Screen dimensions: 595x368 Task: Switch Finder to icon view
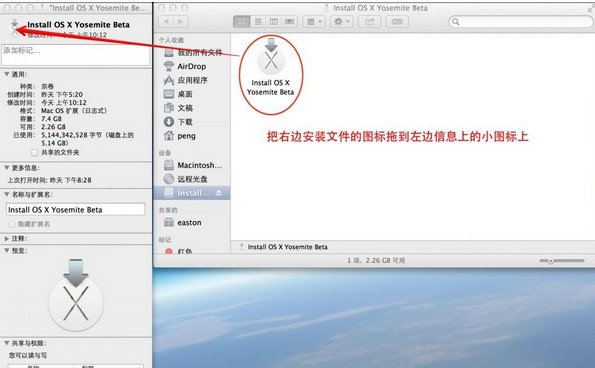click(242, 22)
